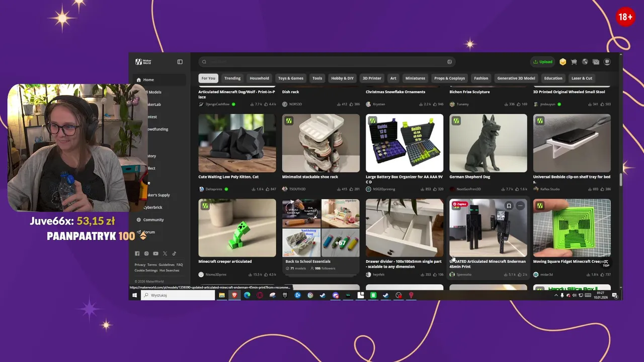Bookmark the Articulated Minecraft Enderman model
Image resolution: width=644 pixels, height=362 pixels.
(x=509, y=206)
